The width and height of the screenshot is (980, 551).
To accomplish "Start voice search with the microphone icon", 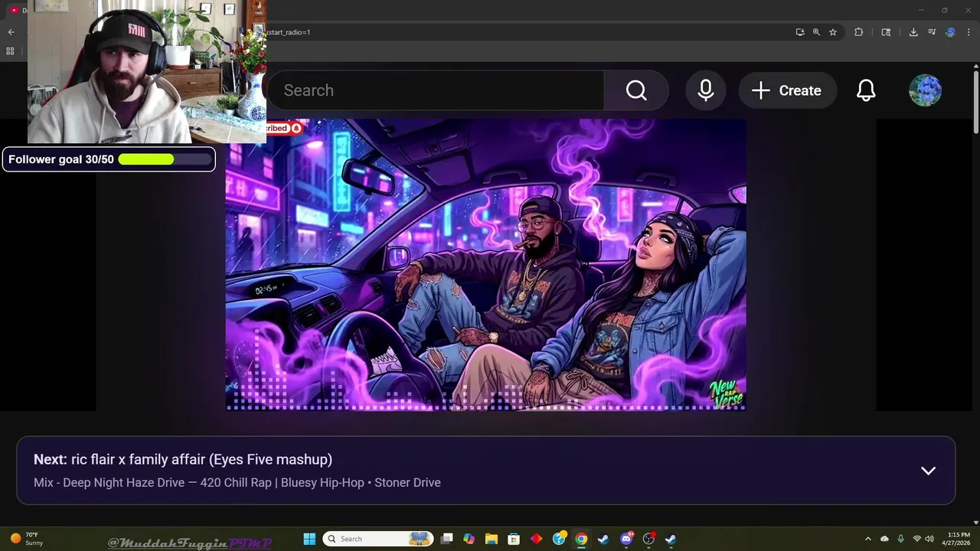I will tap(706, 90).
